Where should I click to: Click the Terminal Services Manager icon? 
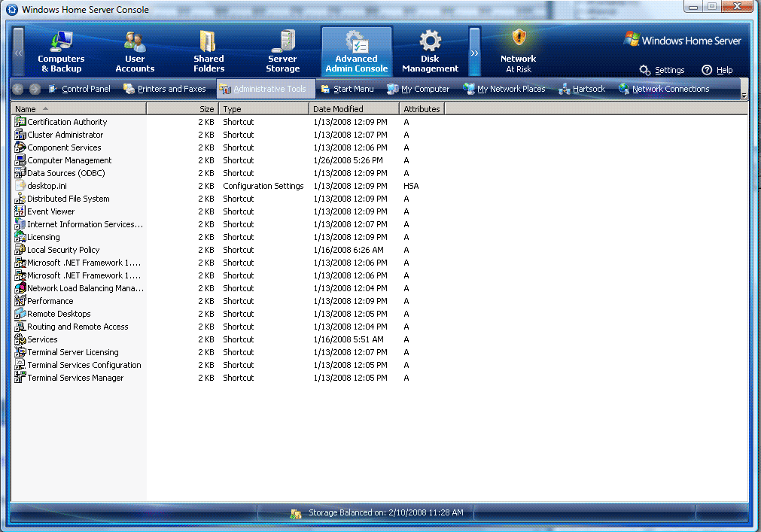click(x=20, y=378)
